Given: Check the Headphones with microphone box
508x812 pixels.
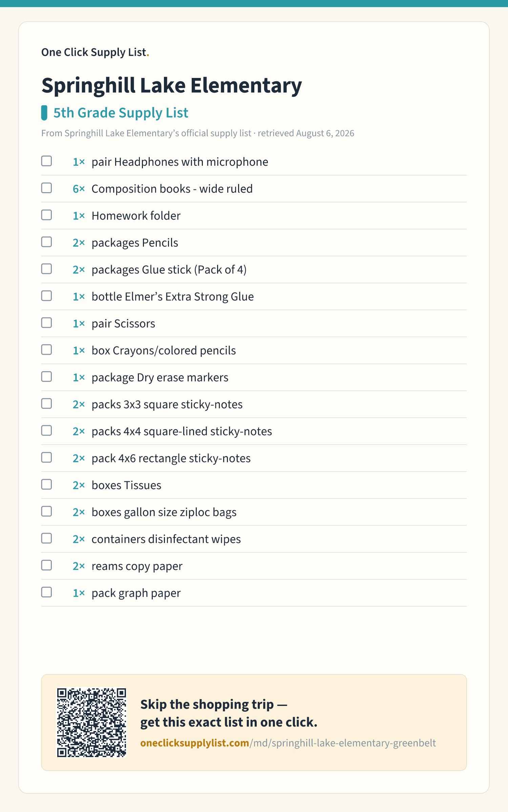Looking at the screenshot, I should click(46, 161).
